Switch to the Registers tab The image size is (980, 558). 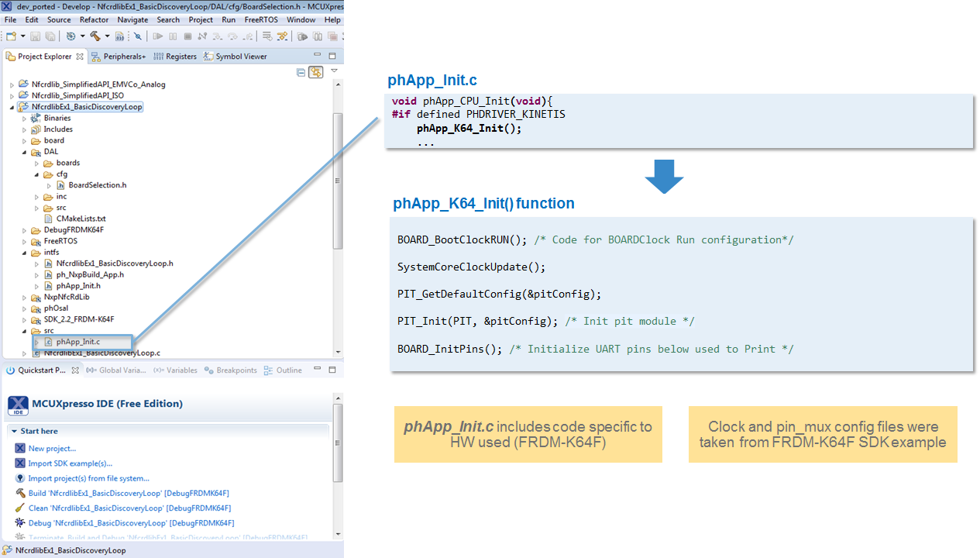click(x=176, y=57)
